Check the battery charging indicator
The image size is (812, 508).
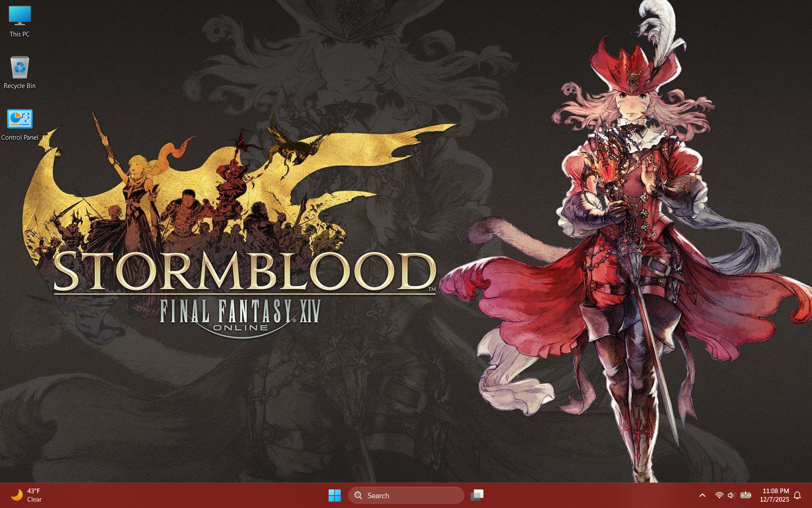pyautogui.click(x=745, y=495)
